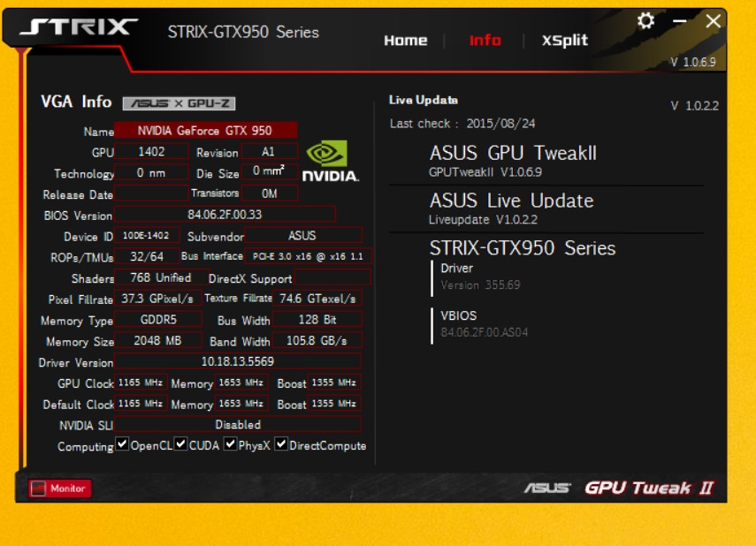
Task: Click the Driver Version field 10.18.13.5569
Action: coord(238,361)
